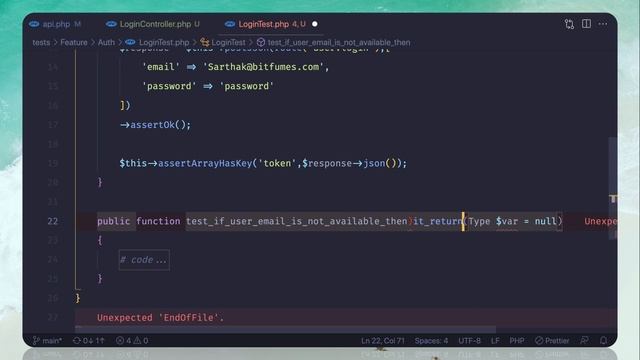Select the PHP language mode
The width and height of the screenshot is (640, 360).
coord(517,340)
